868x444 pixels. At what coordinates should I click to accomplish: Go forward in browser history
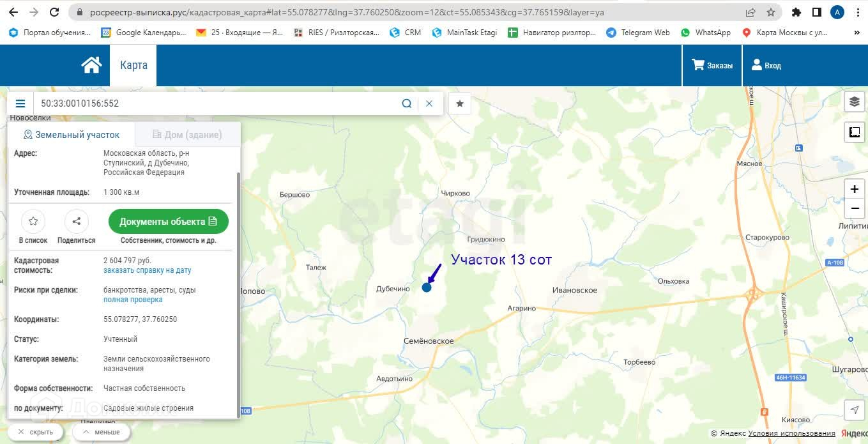[34, 12]
